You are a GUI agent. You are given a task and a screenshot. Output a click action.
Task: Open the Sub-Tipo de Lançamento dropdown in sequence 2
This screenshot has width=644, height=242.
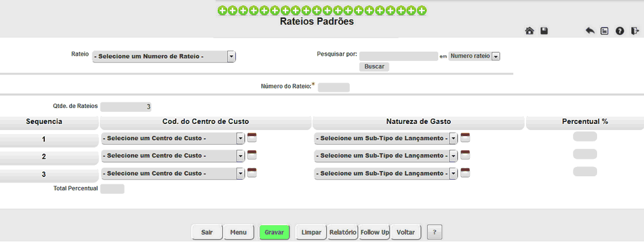coord(385,156)
